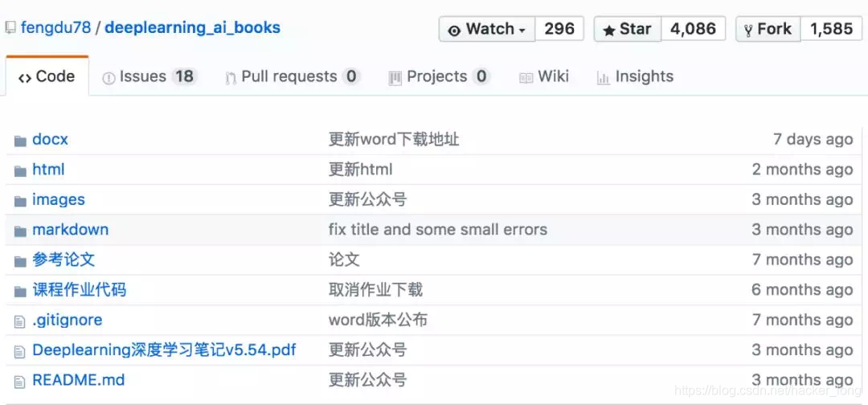
Task: Click the Issues tab circle icon
Action: [108, 78]
